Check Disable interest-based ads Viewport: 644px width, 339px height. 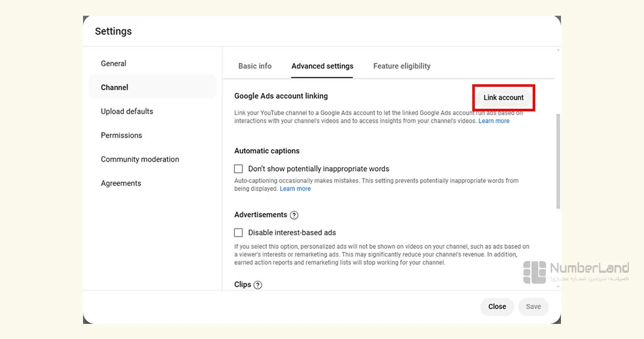238,233
